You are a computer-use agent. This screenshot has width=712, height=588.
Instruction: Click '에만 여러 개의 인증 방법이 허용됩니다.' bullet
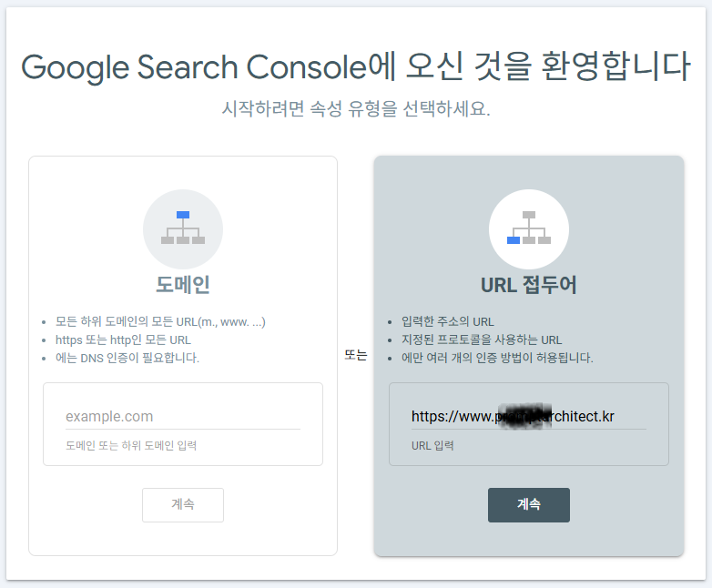coord(497,359)
